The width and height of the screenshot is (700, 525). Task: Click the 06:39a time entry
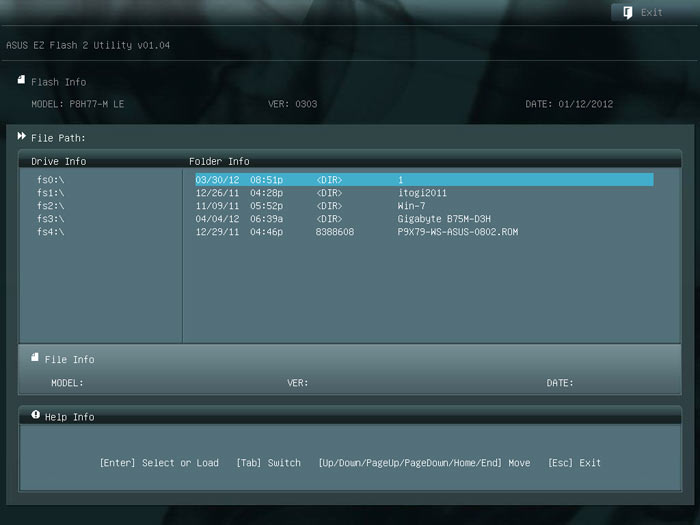point(266,219)
